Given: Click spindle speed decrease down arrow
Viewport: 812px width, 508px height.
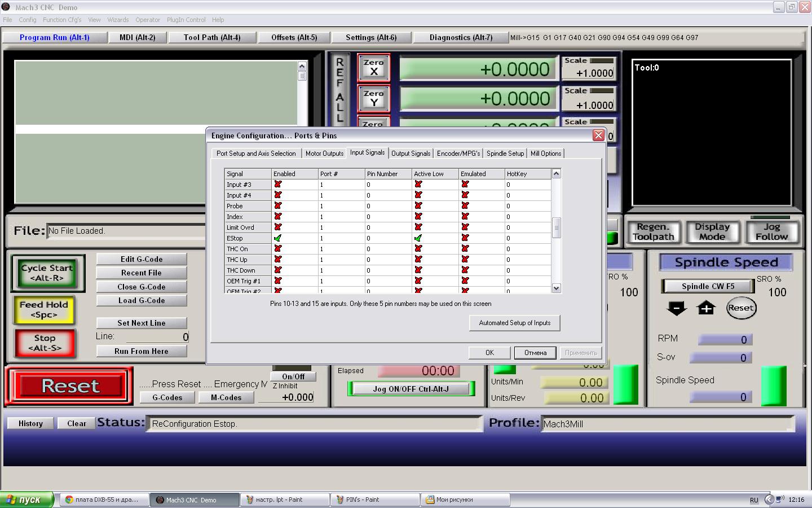Looking at the screenshot, I should coord(677,308).
